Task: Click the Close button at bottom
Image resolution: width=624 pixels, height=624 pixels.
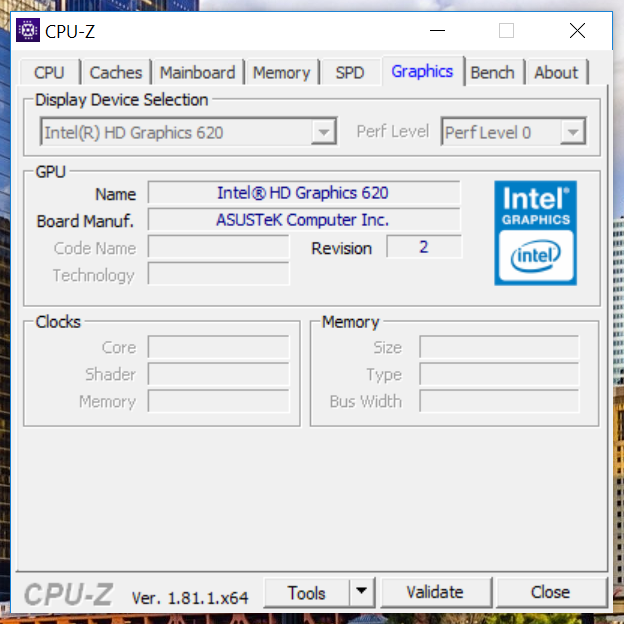Action: point(551,592)
